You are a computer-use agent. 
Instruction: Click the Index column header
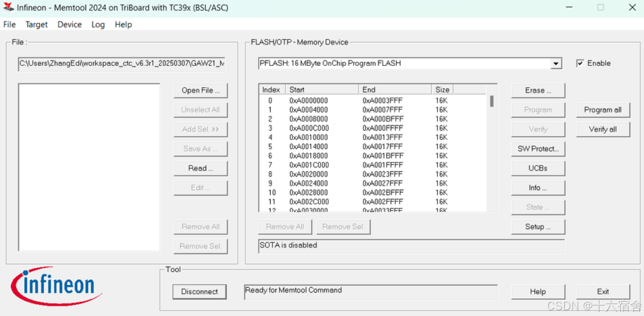pos(272,90)
